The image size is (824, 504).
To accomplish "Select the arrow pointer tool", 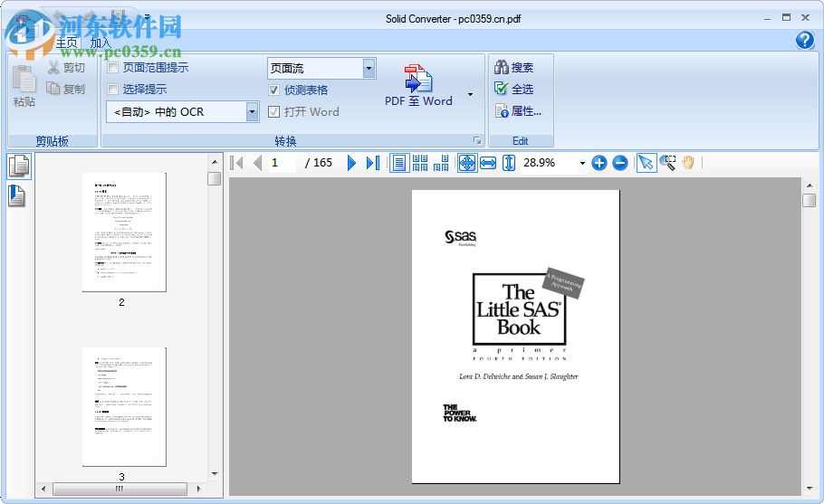I will click(x=646, y=163).
